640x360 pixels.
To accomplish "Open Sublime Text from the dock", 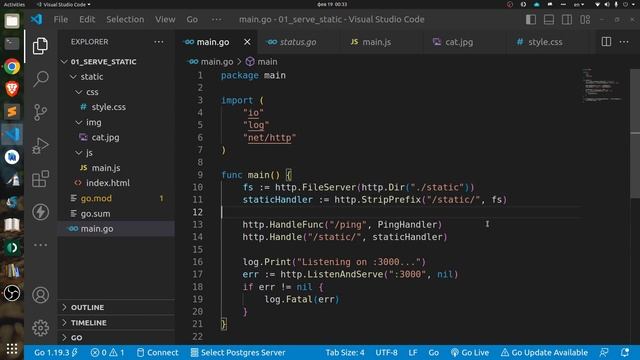I will [x=12, y=111].
